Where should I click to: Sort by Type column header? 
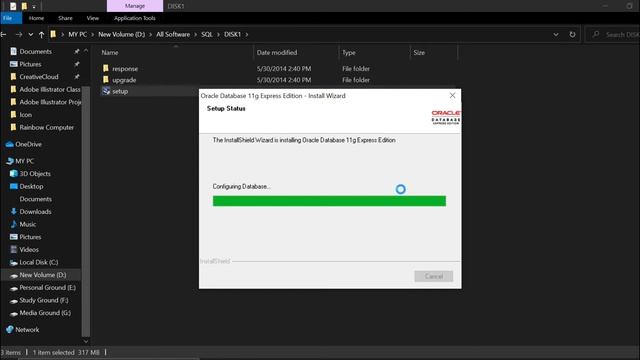(349, 53)
